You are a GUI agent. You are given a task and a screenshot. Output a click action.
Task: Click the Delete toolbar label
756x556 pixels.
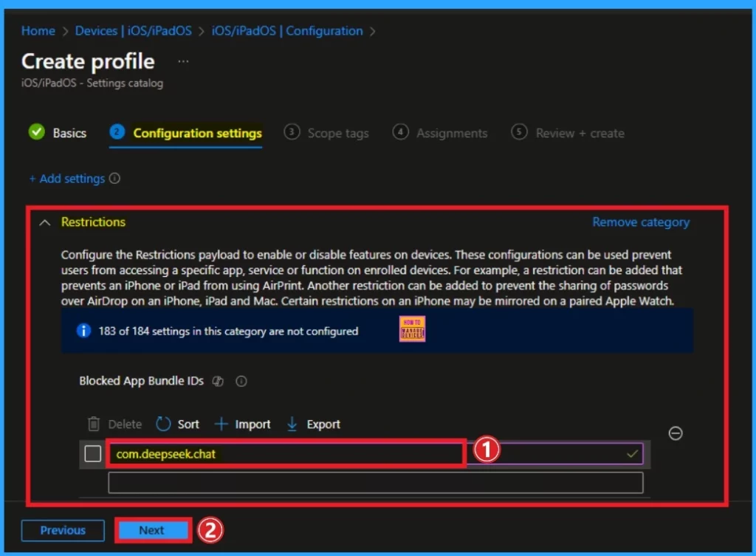click(x=125, y=425)
